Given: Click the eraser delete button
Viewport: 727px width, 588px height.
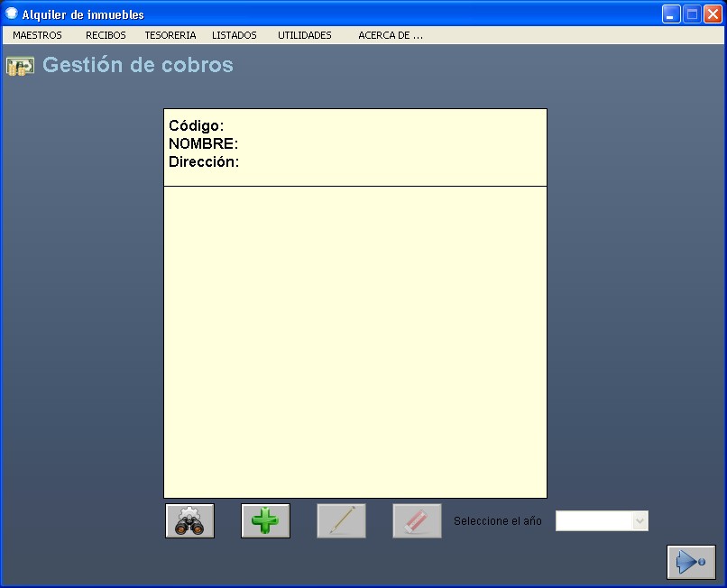Looking at the screenshot, I should [417, 520].
